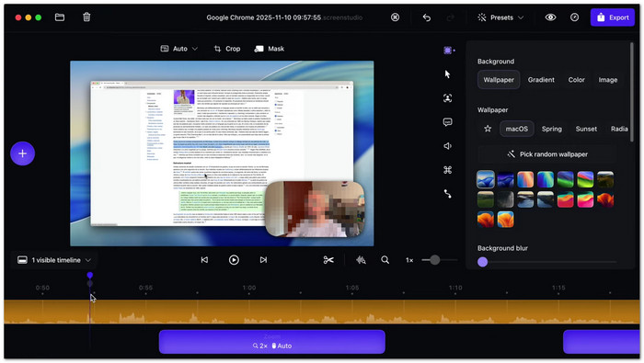Open the compass help icon
The image size is (644, 363).
(x=575, y=17)
